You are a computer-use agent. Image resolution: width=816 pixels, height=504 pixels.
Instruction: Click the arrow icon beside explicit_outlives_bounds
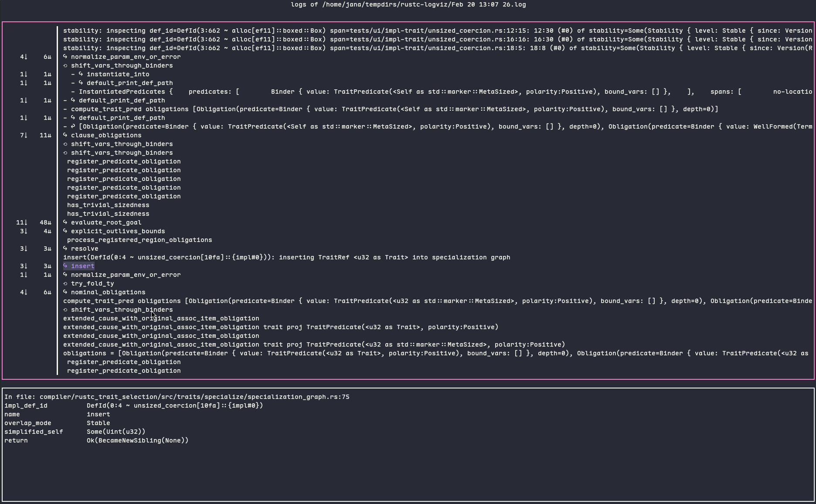(65, 231)
